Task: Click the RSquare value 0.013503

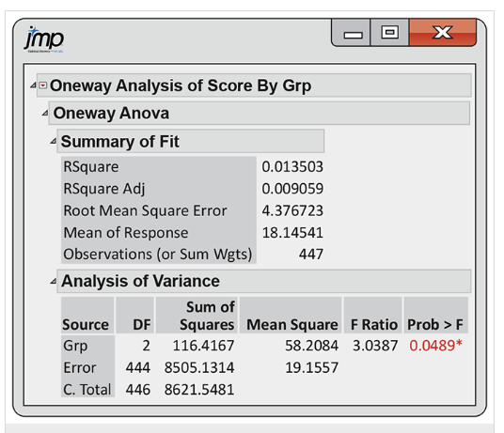Action: click(x=292, y=167)
